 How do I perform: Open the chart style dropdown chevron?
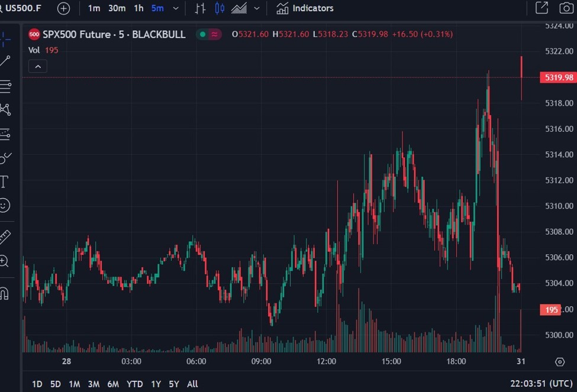[x=257, y=8]
